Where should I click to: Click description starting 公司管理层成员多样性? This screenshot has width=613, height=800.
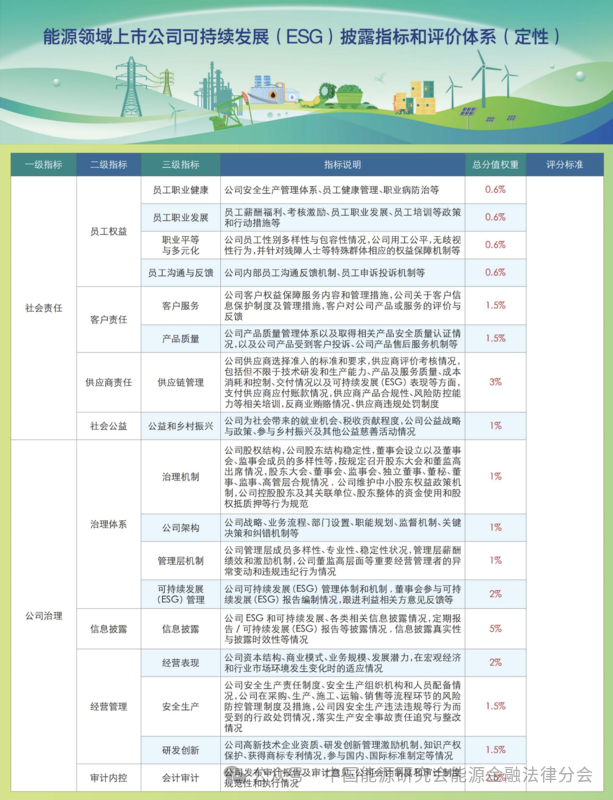pyautogui.click(x=342, y=560)
